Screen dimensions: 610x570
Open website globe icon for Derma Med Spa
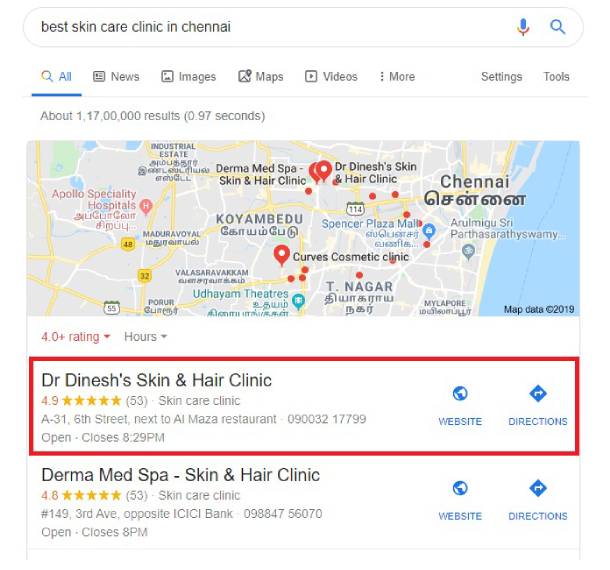(x=460, y=488)
